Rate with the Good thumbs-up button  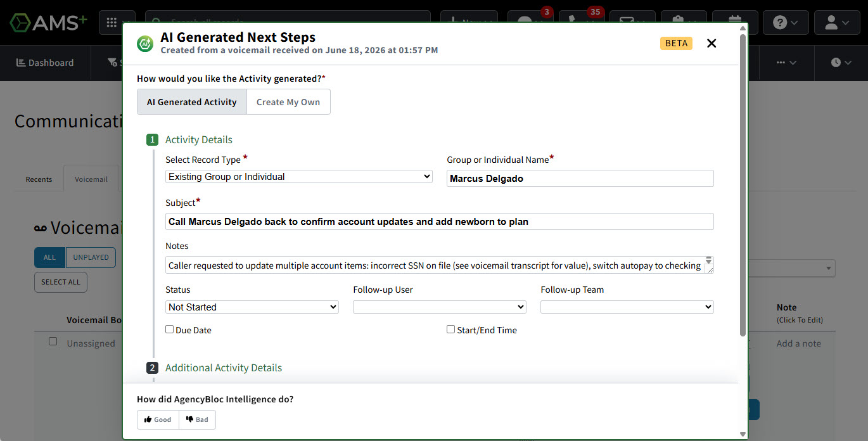(x=158, y=419)
